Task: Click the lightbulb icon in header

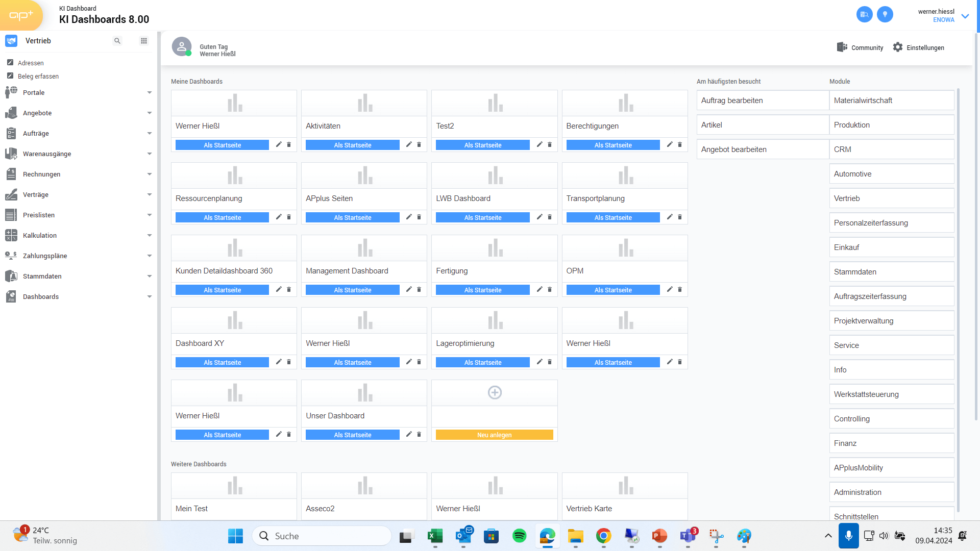Action: 885,14
